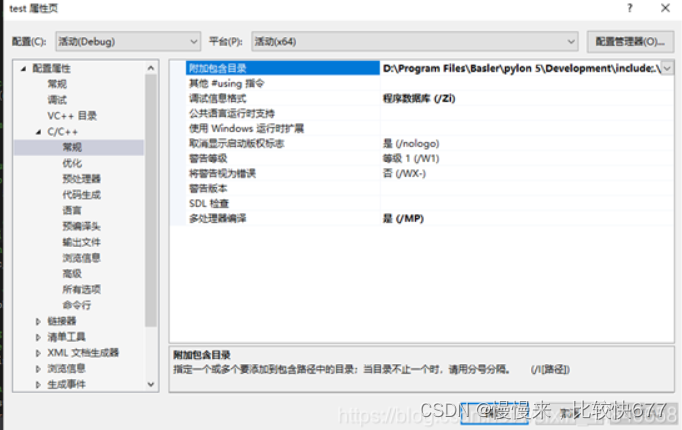Select 高级 under C/C++
The width and height of the screenshot is (682, 430).
72,273
